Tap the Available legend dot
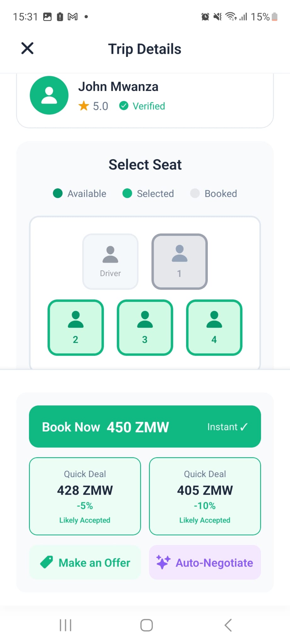The width and height of the screenshot is (290, 644). pos(58,193)
